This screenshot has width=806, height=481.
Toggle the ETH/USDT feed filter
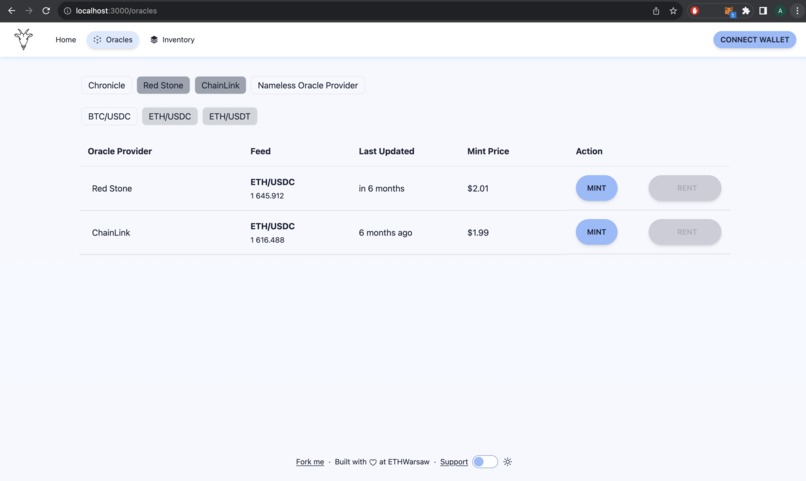(230, 116)
